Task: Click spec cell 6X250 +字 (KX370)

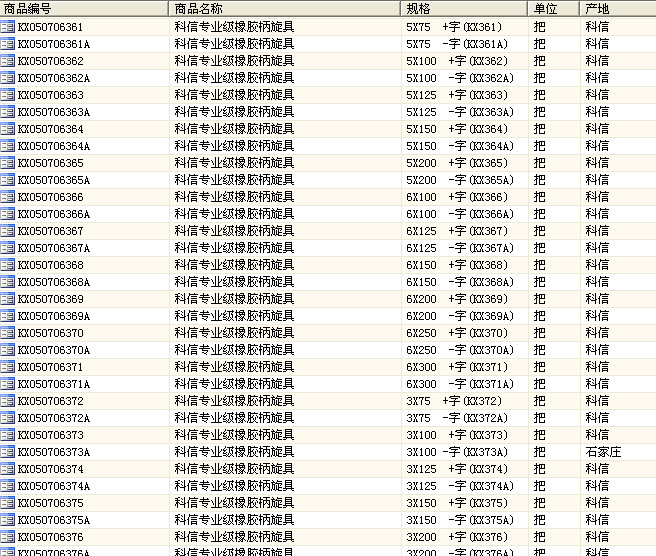Action: [x=457, y=333]
